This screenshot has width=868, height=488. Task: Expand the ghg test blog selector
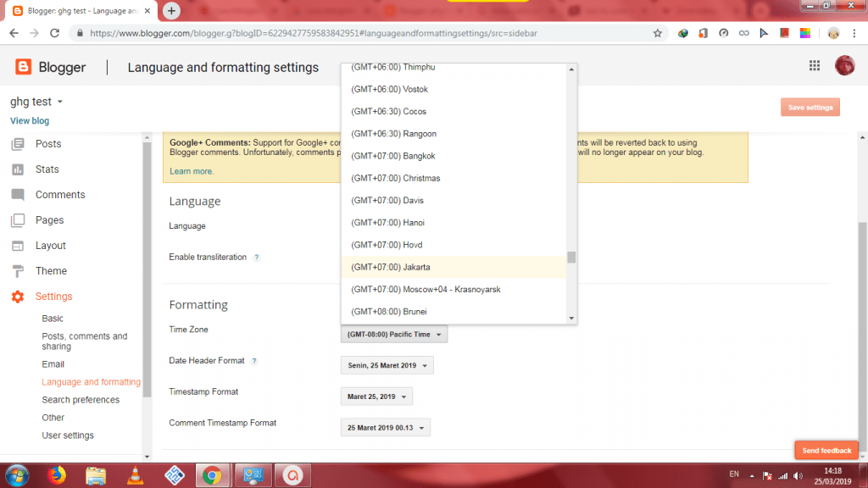36,102
